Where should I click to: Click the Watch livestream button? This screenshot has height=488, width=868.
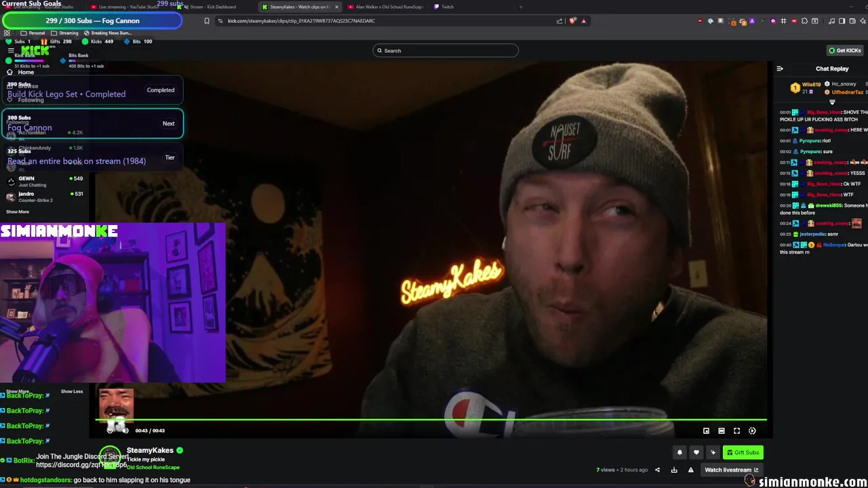click(x=731, y=470)
